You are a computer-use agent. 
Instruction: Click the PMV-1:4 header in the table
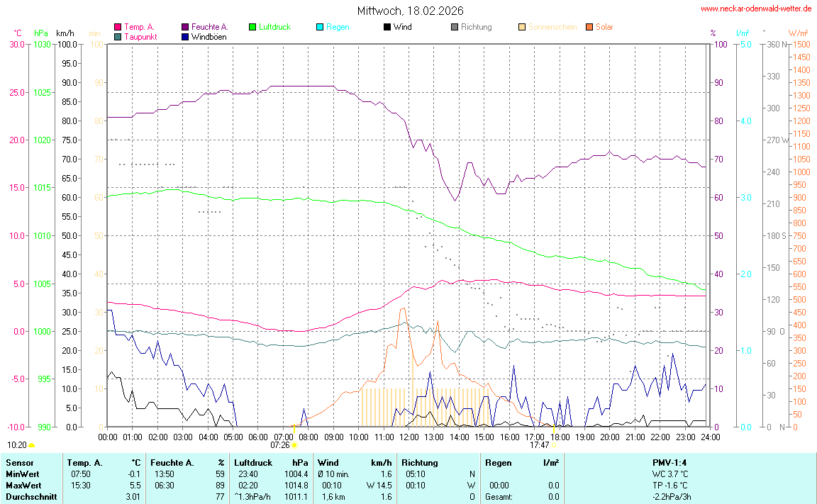click(x=669, y=462)
